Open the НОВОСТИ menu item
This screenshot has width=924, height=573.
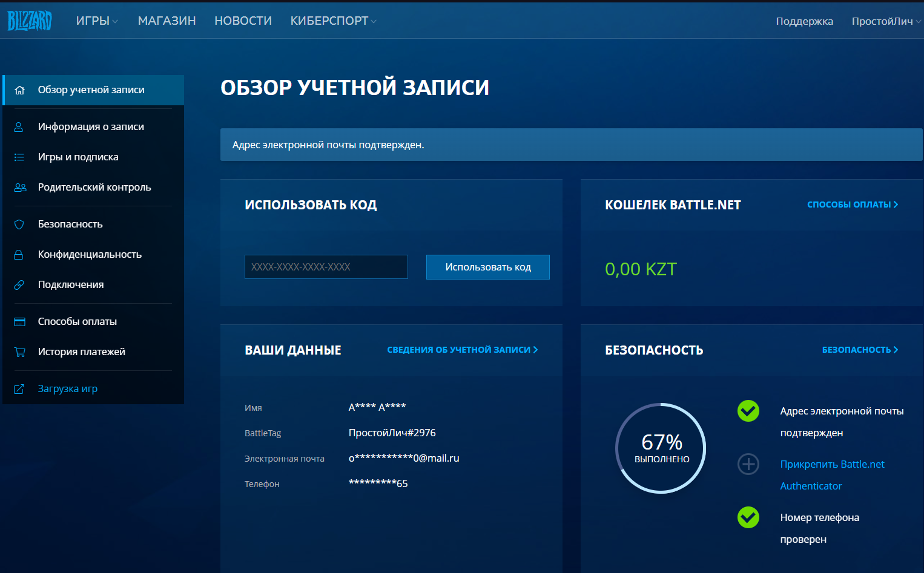tap(243, 21)
